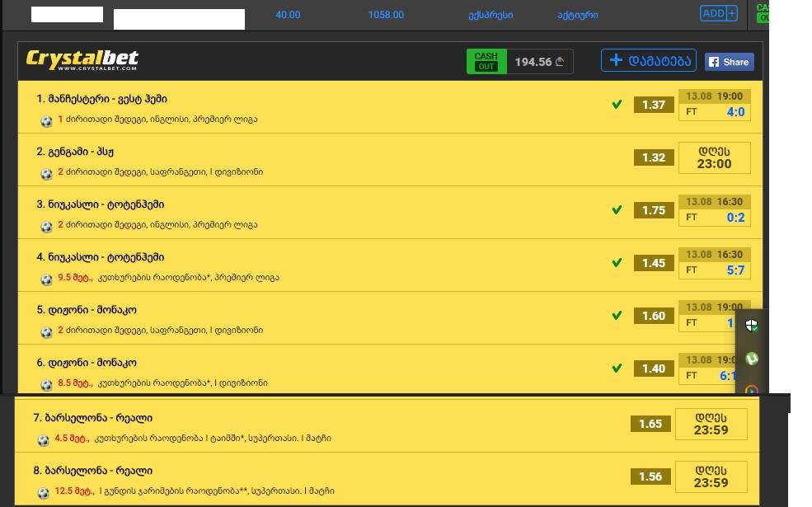
Task: Click green checkmark beside odds 1.60
Action: (x=617, y=316)
